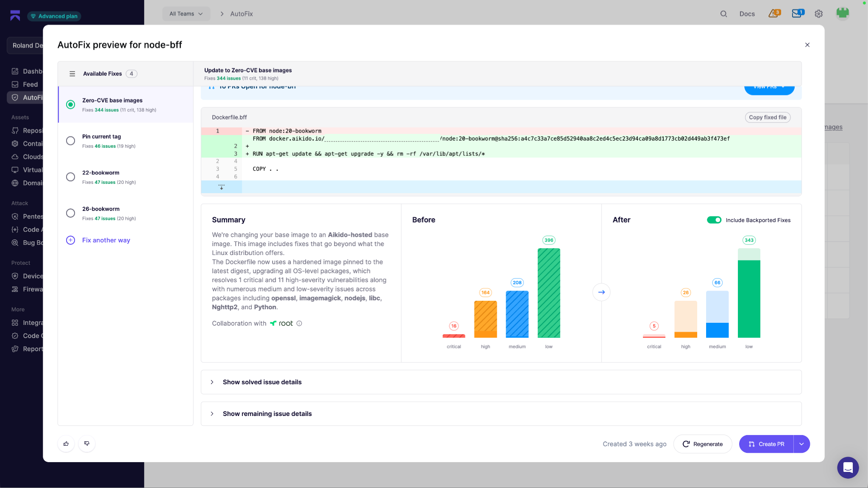Image resolution: width=868 pixels, height=488 pixels.
Task: Click the Copy fixed file button
Action: (x=768, y=117)
